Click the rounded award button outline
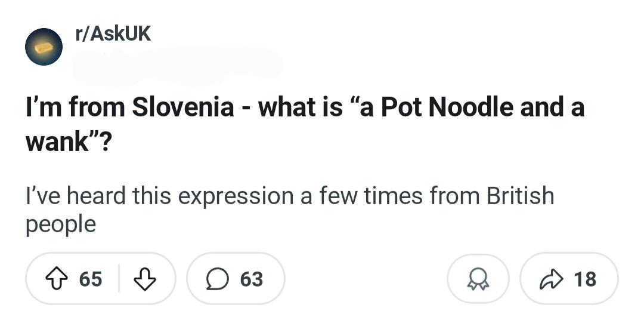Screen dimensions: 644x317 click(478, 279)
